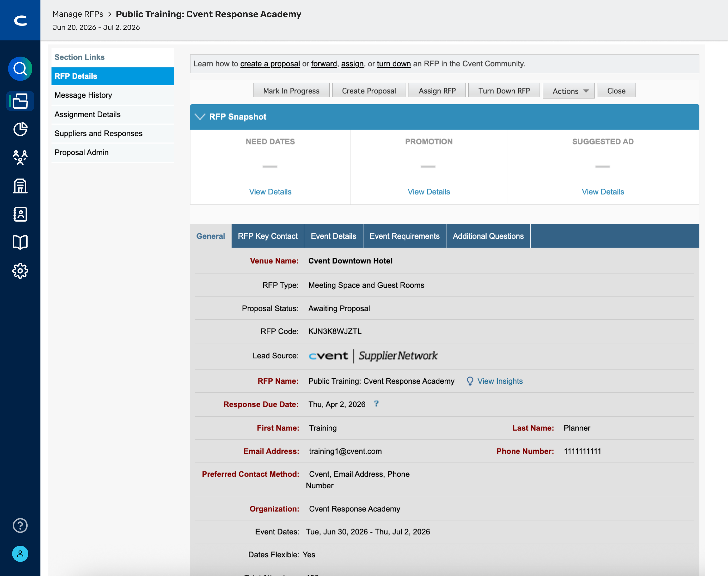Open the RFP folder icon in the sidebar
This screenshot has height=576, width=728.
20,101
